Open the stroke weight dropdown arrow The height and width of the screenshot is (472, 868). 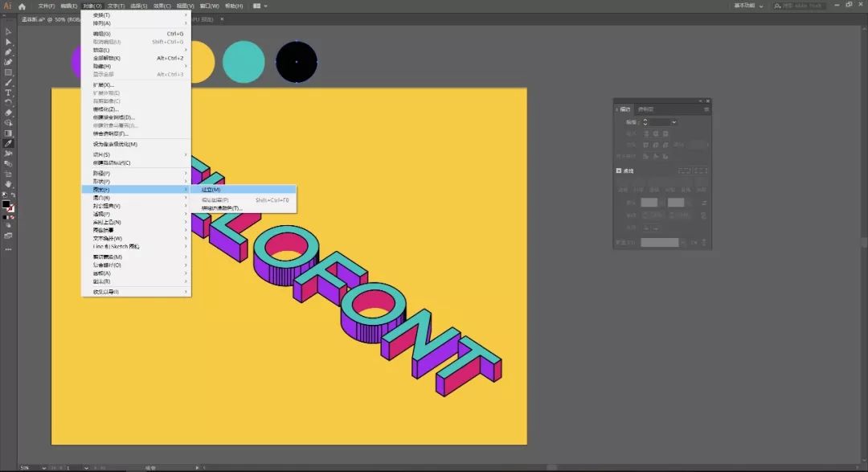tap(674, 122)
